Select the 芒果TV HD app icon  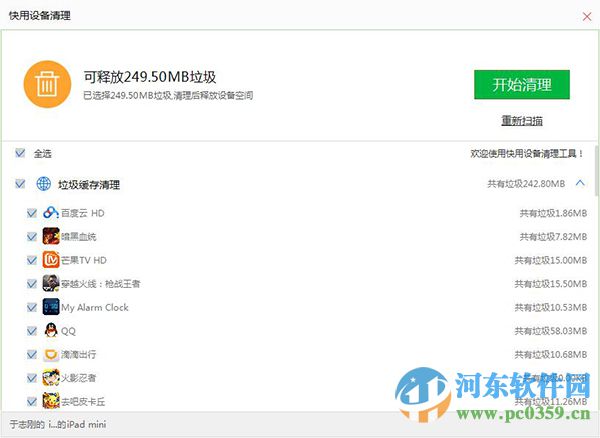[51, 260]
